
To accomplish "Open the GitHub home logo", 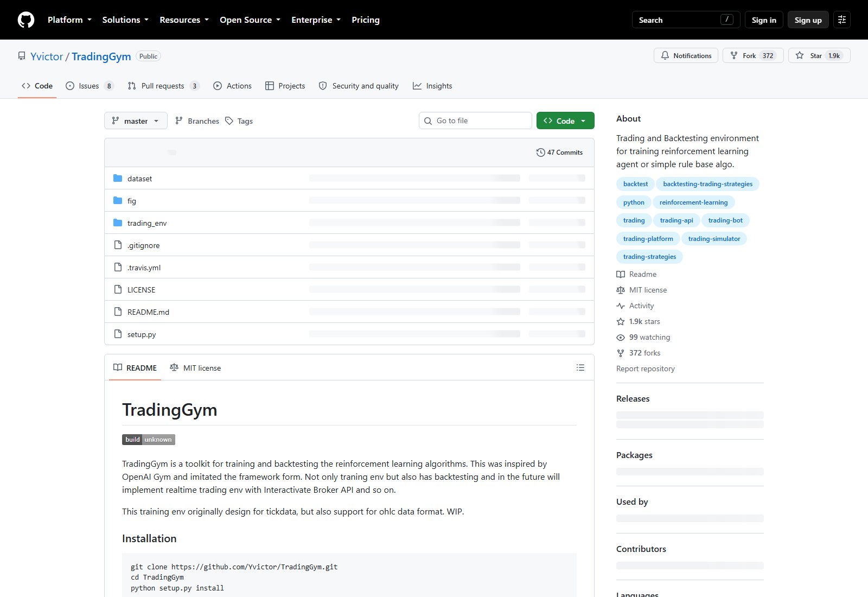I will click(x=26, y=20).
